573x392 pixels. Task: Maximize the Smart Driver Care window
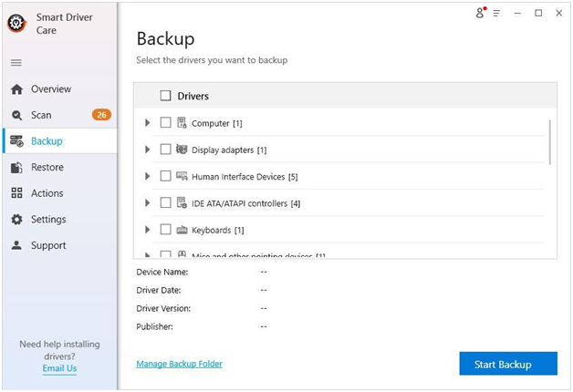click(x=538, y=13)
